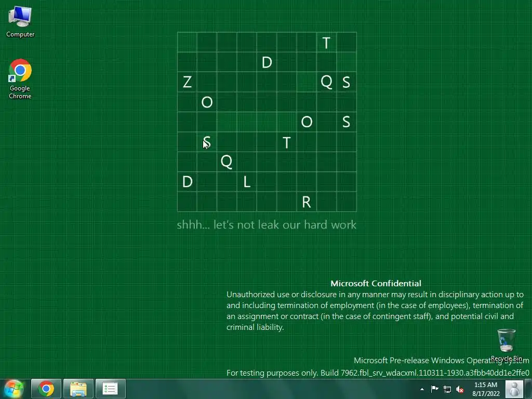Launch Chrome from the taskbar
Viewport: 532px width, 399px height.
point(46,389)
